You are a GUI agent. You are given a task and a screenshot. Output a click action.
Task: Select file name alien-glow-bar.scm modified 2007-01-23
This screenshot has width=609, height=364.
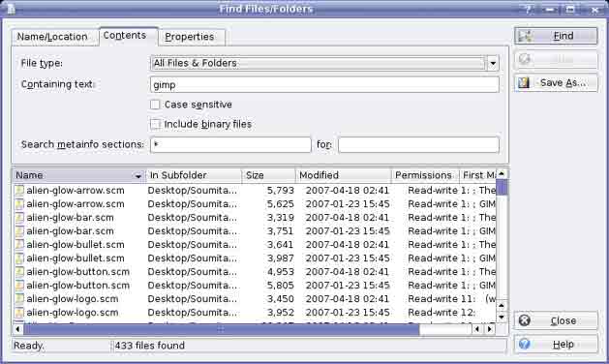[70, 231]
